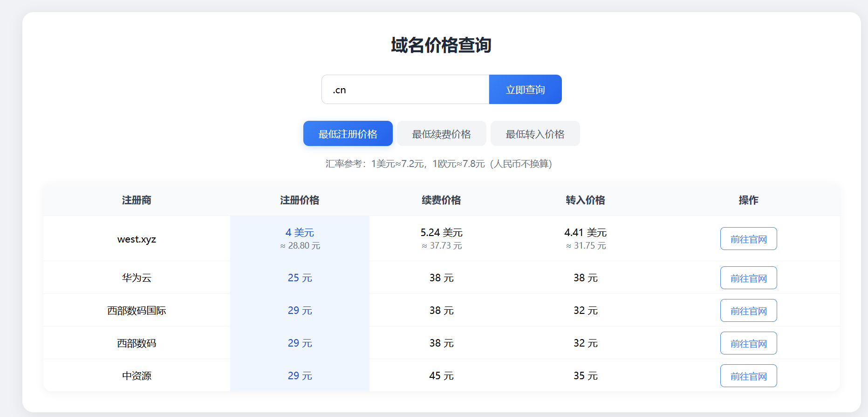The height and width of the screenshot is (417, 868).
Task: Open 前往官网 for 华为云
Action: click(x=748, y=278)
